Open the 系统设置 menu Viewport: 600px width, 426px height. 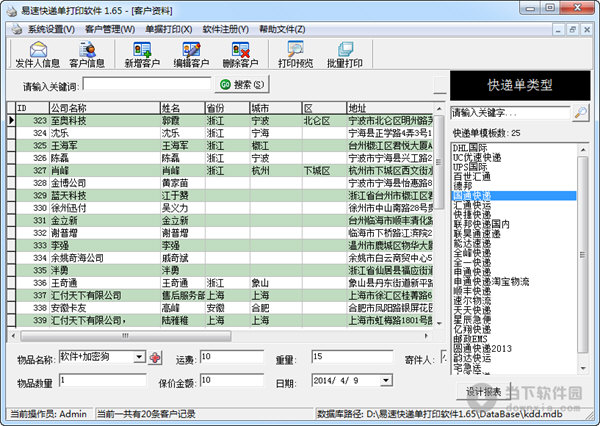(49, 29)
